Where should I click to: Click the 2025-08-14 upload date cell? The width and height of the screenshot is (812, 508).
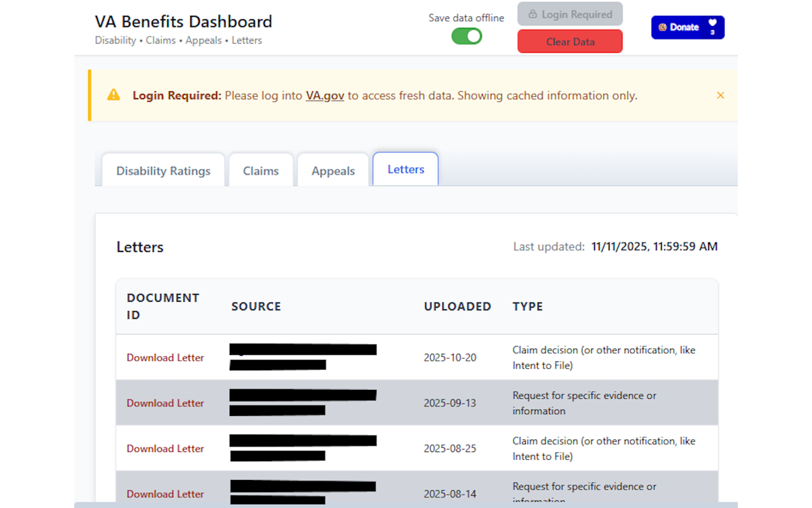pyautogui.click(x=450, y=494)
